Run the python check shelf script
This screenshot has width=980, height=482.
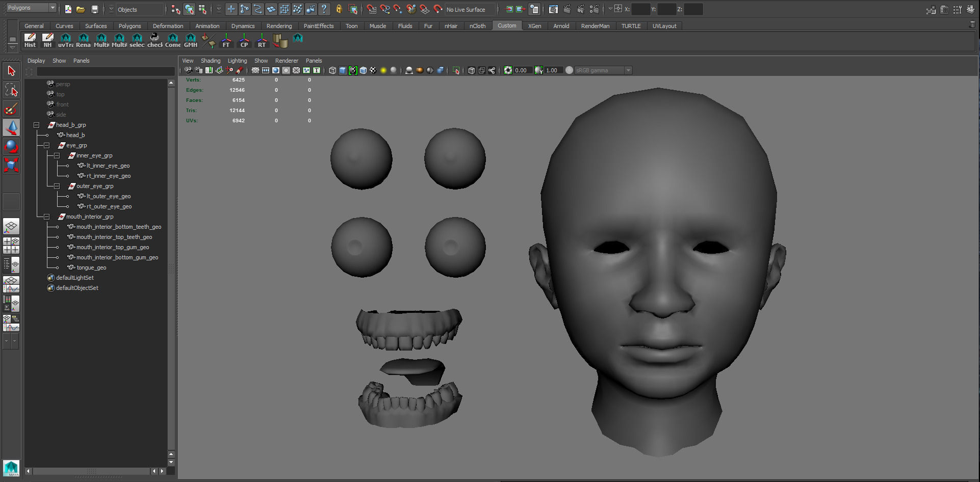(x=154, y=40)
